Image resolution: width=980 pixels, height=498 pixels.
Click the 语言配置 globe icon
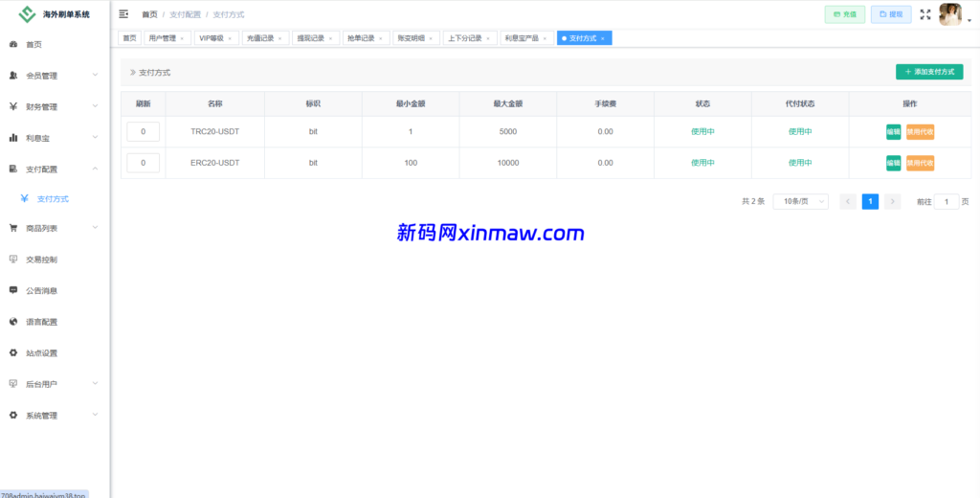pos(13,322)
